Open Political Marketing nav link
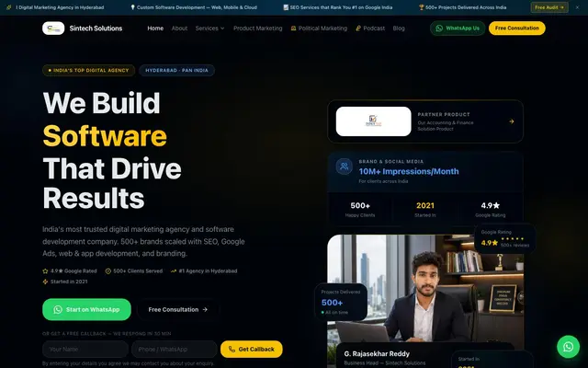 pos(319,29)
